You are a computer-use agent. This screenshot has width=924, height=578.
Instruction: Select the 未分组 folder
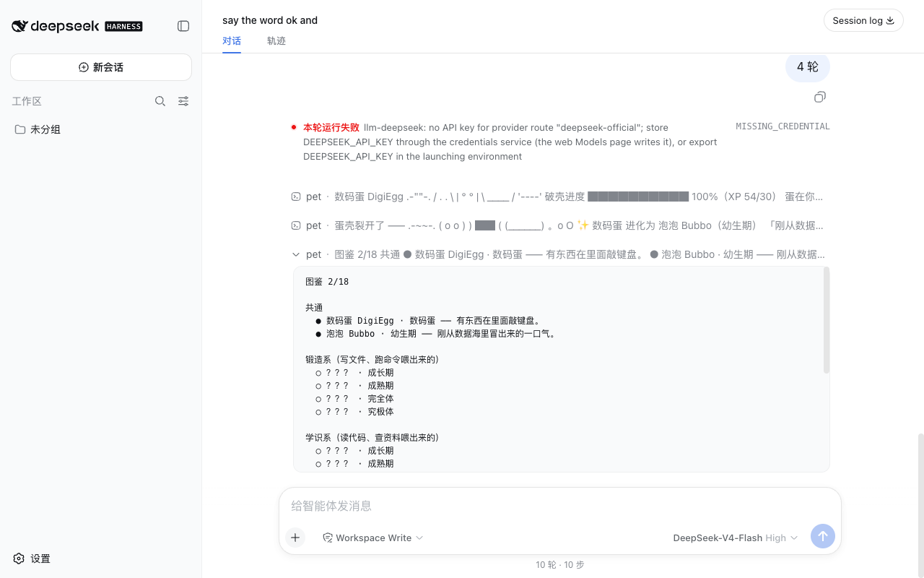pyautogui.click(x=101, y=129)
